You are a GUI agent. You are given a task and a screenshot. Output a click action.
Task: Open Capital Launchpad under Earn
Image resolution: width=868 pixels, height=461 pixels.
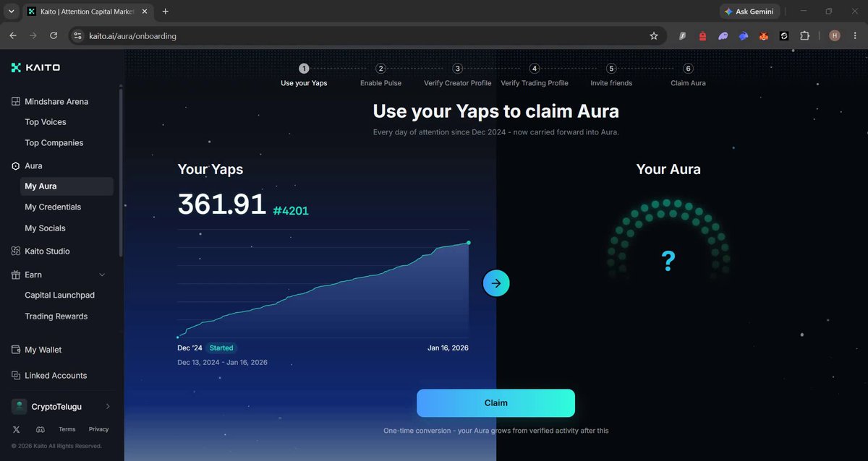pyautogui.click(x=59, y=296)
